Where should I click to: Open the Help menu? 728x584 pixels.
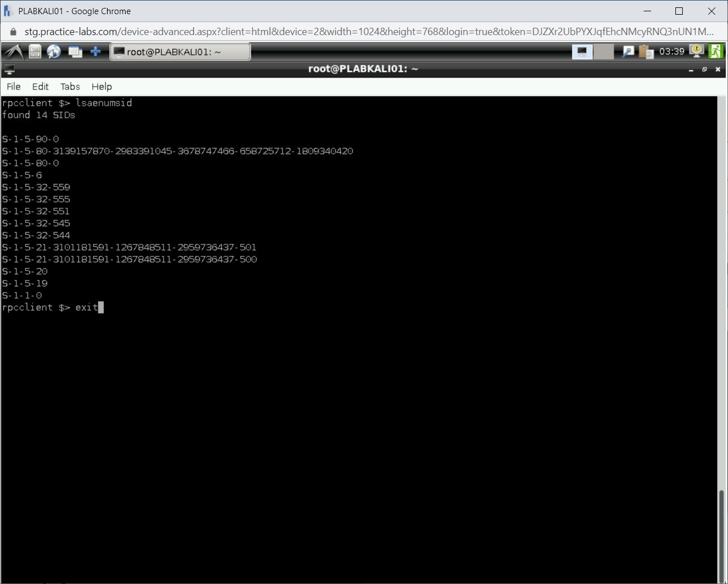[102, 87]
